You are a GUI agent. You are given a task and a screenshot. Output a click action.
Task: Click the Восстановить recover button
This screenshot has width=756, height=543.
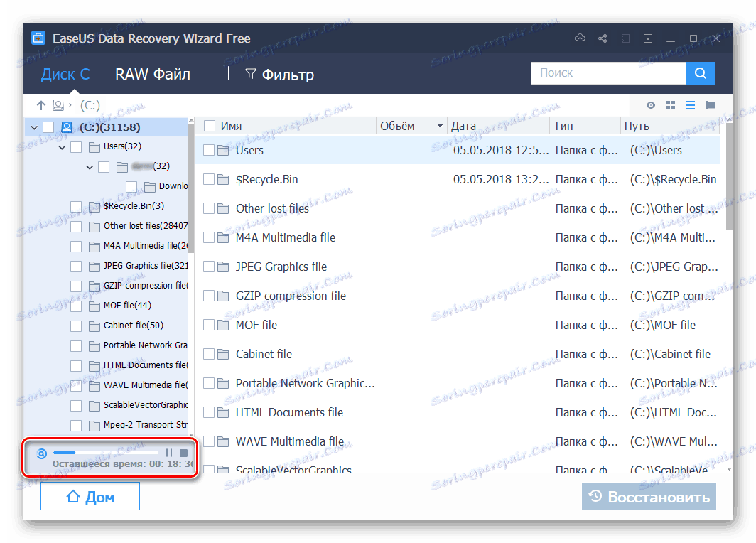coord(649,496)
